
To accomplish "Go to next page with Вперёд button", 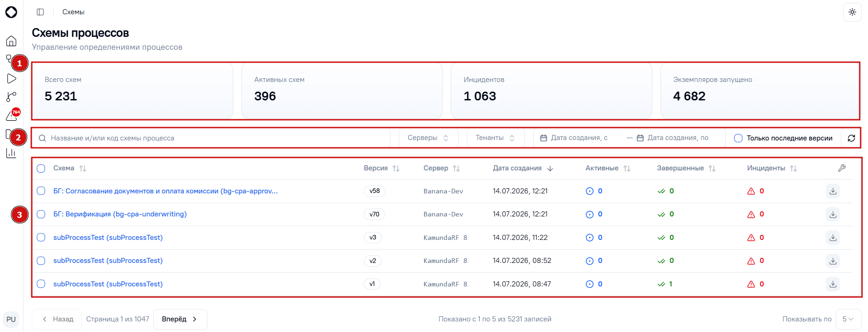I will [180, 319].
